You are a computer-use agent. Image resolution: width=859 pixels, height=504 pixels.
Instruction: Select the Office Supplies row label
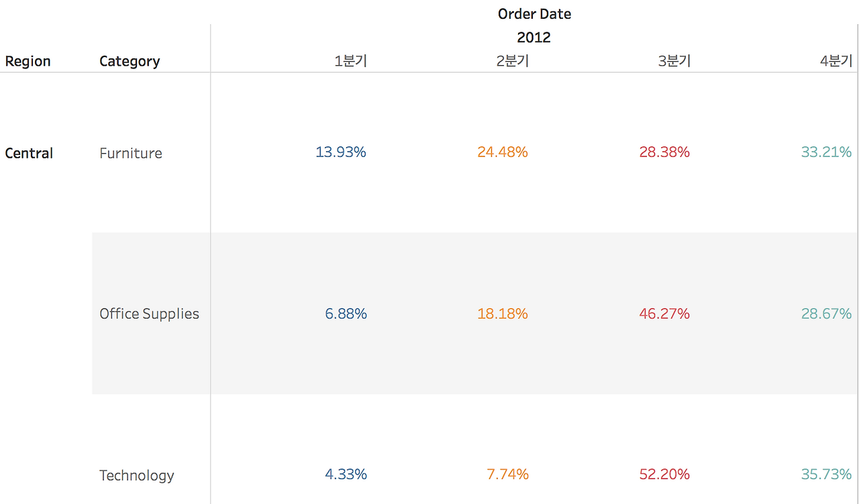click(x=150, y=314)
